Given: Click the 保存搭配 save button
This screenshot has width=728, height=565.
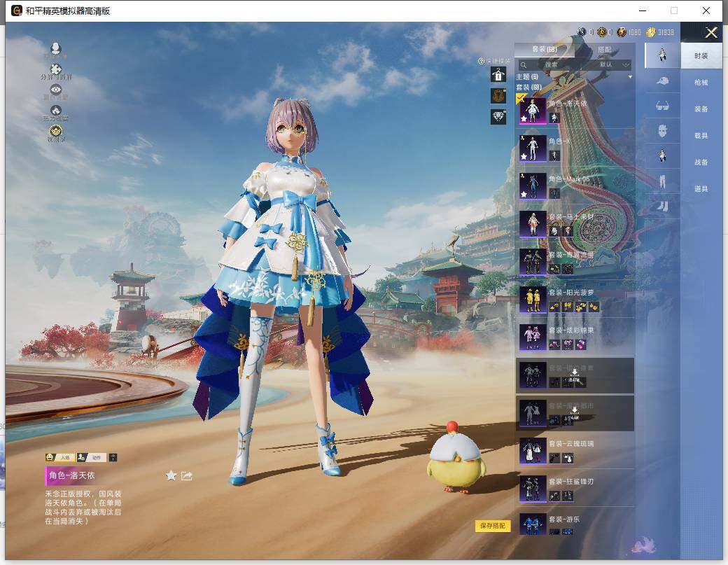Looking at the screenshot, I should tap(493, 526).
